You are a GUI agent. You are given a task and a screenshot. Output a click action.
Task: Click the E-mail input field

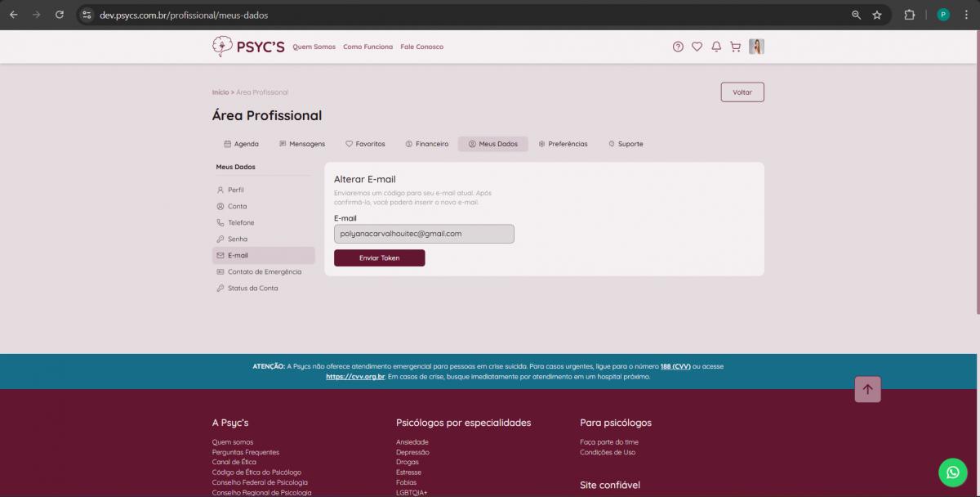pyautogui.click(x=424, y=234)
